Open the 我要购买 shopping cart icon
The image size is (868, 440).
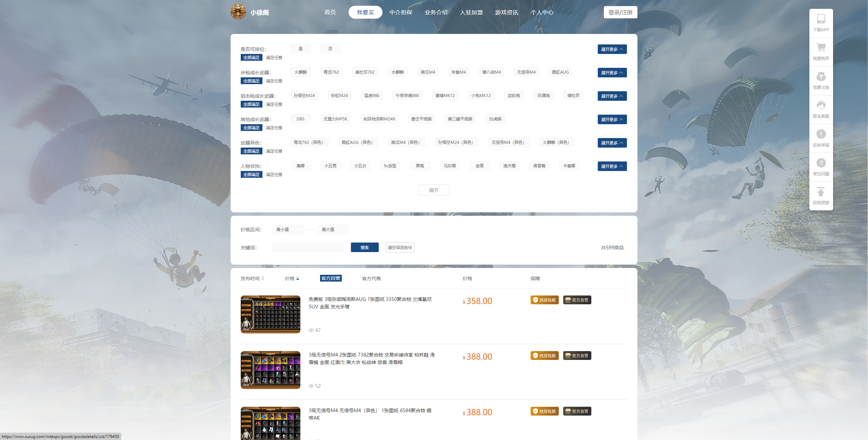[x=821, y=47]
